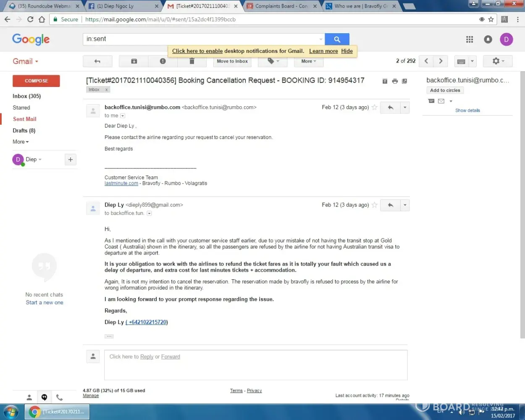Show trimmed content with the ellipsis button
The width and height of the screenshot is (525, 420).
(x=109, y=336)
